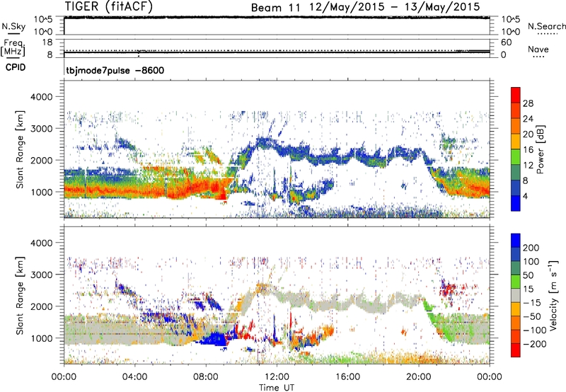Click the "Slant Range [km]" label of the velocity panel

pyautogui.click(x=20, y=296)
